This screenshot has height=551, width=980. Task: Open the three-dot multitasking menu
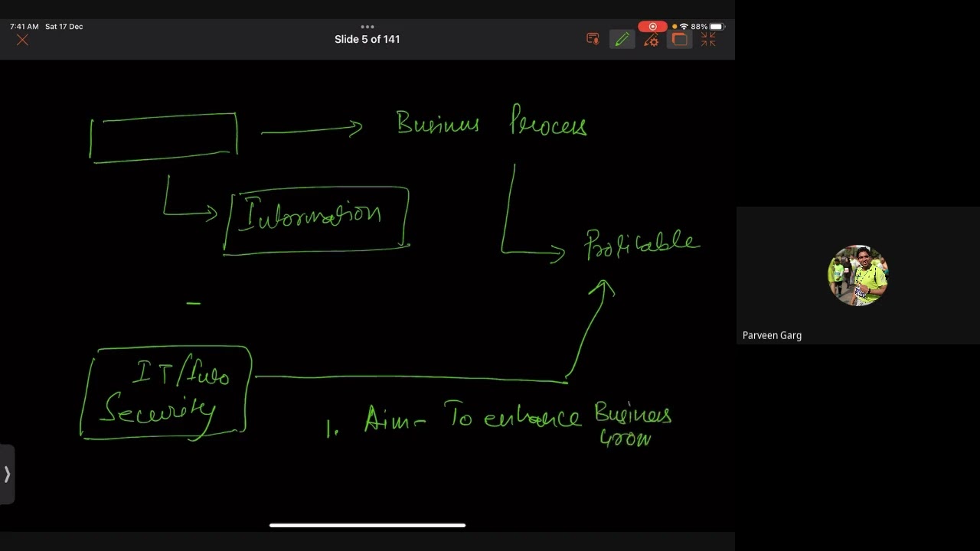[367, 26]
